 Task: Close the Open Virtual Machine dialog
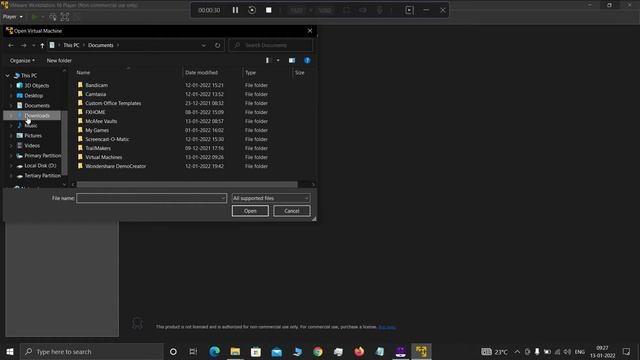click(310, 31)
